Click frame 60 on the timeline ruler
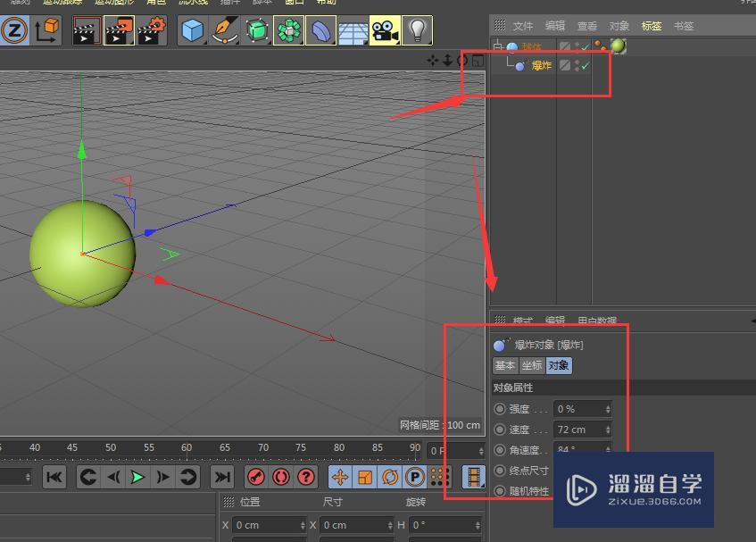Image resolution: width=756 pixels, height=542 pixels. pyautogui.click(x=187, y=447)
